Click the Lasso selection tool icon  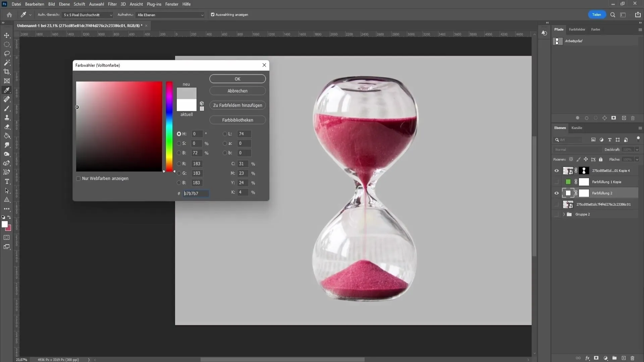[x=7, y=53]
